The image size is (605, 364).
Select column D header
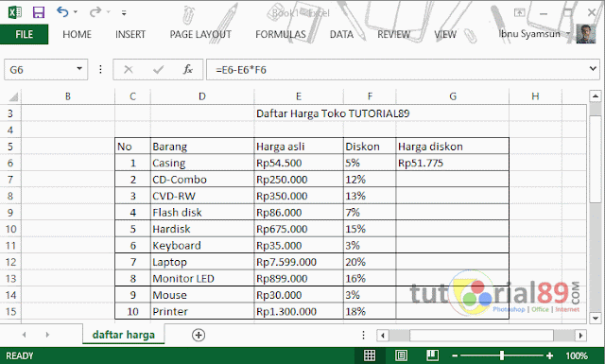tap(202, 96)
